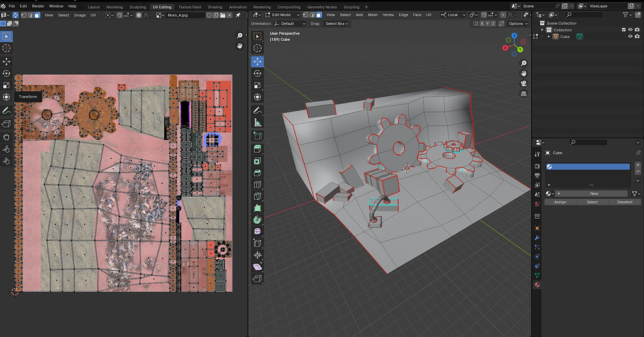Pick the Scale tool in the UV editor
Screen dimensions: 644x337
point(6,85)
